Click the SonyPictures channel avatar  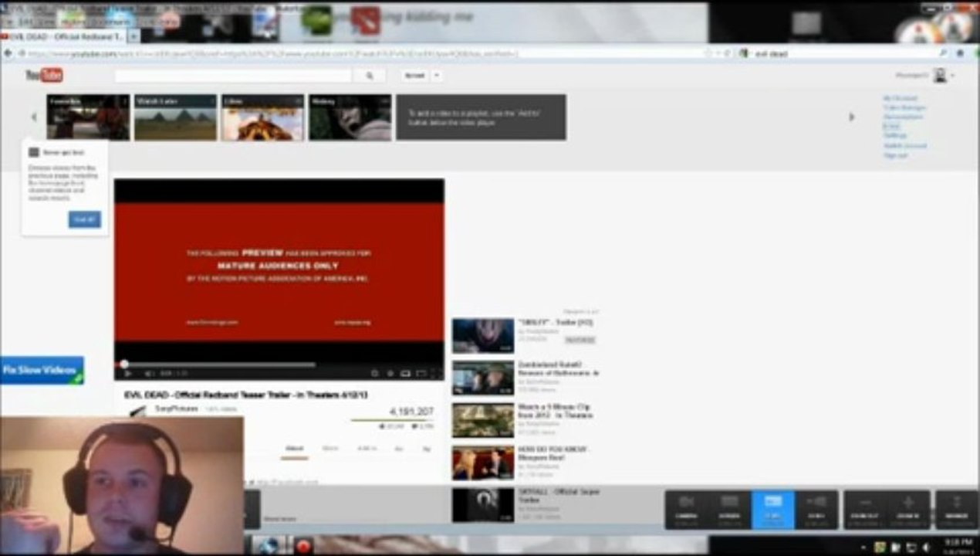click(x=137, y=410)
